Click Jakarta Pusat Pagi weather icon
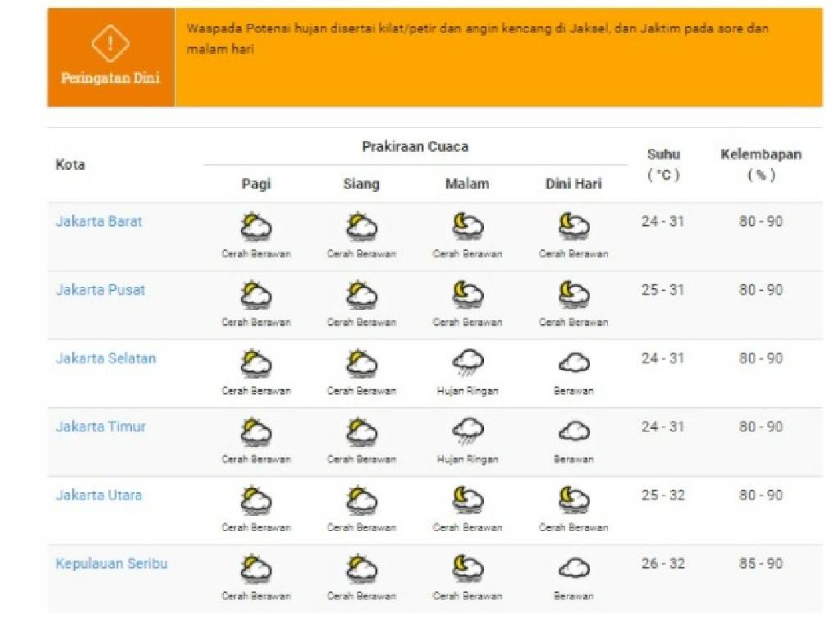Image resolution: width=840 pixels, height=630 pixels. [x=256, y=294]
